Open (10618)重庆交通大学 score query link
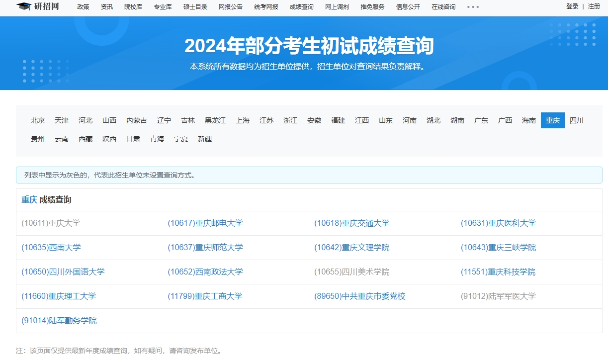This screenshot has height=364, width=608. (352, 223)
